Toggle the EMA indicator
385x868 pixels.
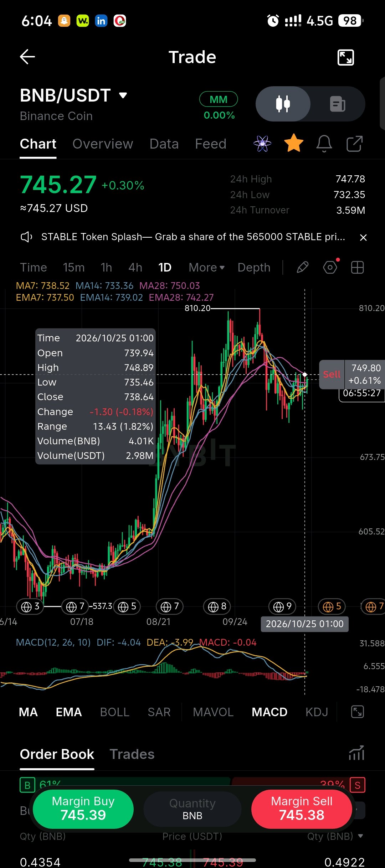click(x=69, y=712)
